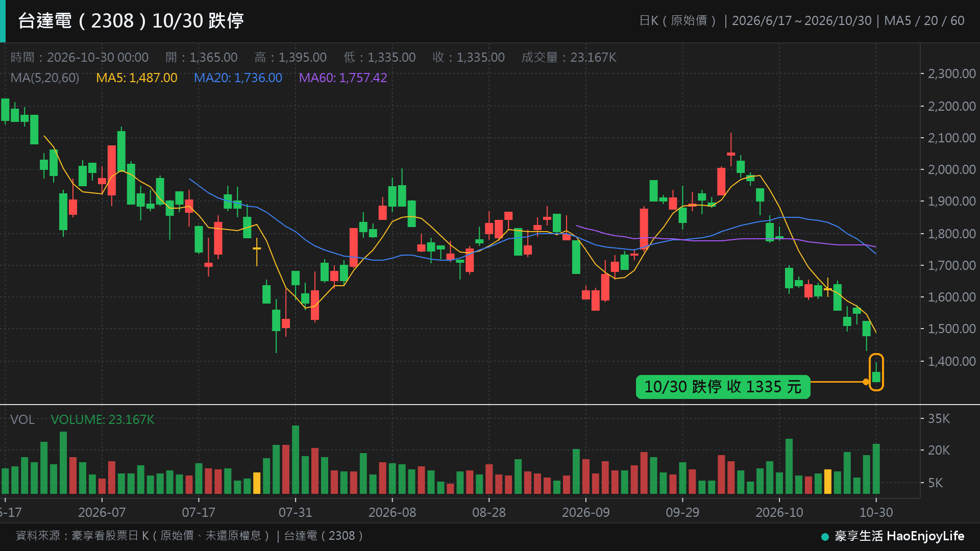Click the 20K volume axis label
Screen dimensions: 980x551
pos(939,450)
